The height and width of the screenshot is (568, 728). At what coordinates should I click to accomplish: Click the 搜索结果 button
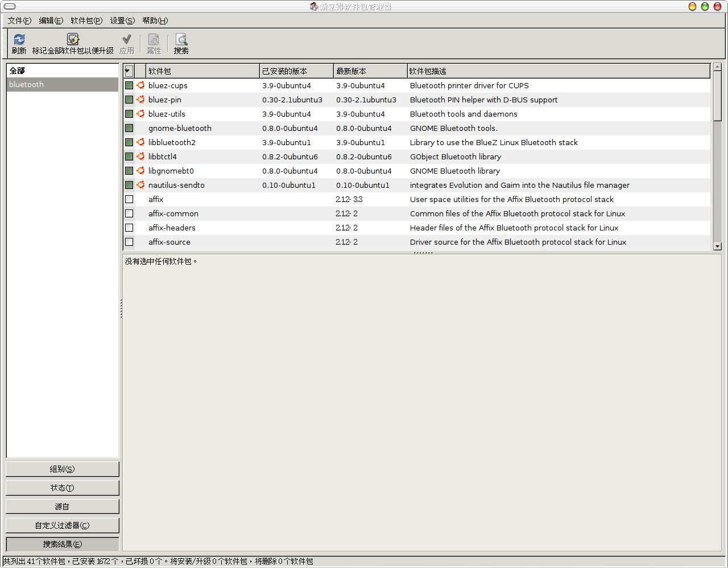[x=63, y=544]
